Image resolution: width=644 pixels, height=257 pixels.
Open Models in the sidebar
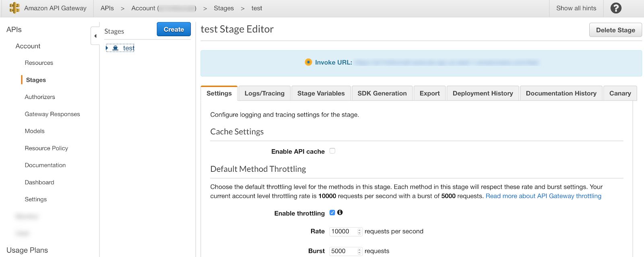[35, 131]
